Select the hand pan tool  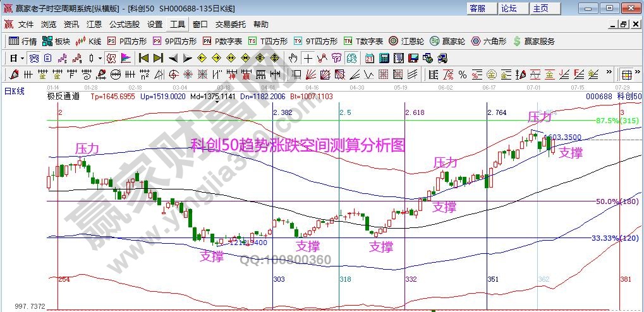click(x=292, y=58)
